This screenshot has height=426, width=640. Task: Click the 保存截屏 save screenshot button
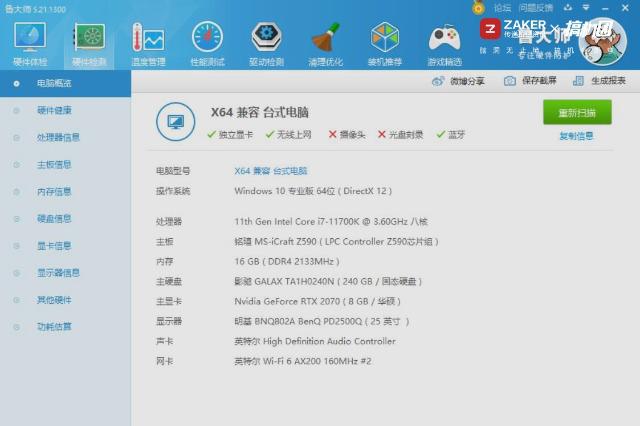tap(530, 81)
